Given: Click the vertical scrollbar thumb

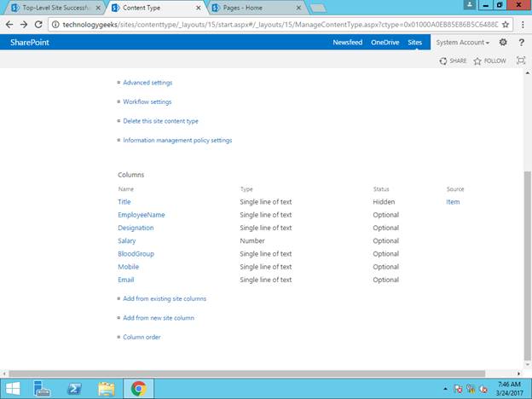Looking at the screenshot, I should click(527, 266).
